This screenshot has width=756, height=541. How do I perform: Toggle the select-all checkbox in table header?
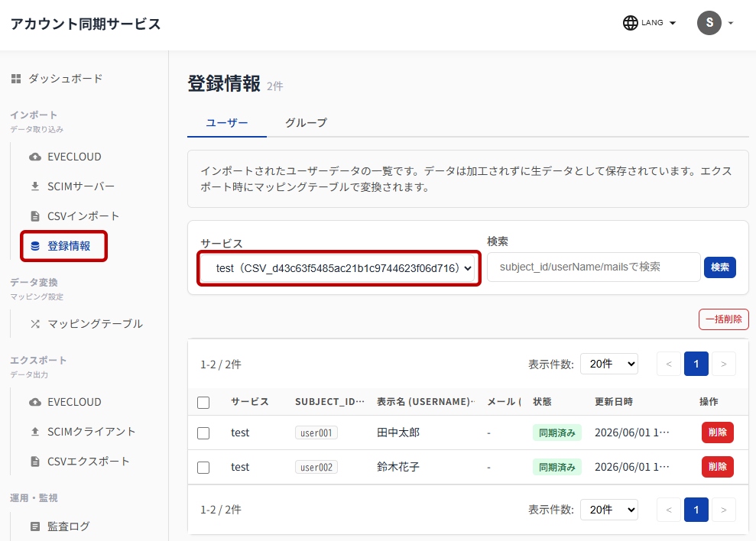pos(203,402)
